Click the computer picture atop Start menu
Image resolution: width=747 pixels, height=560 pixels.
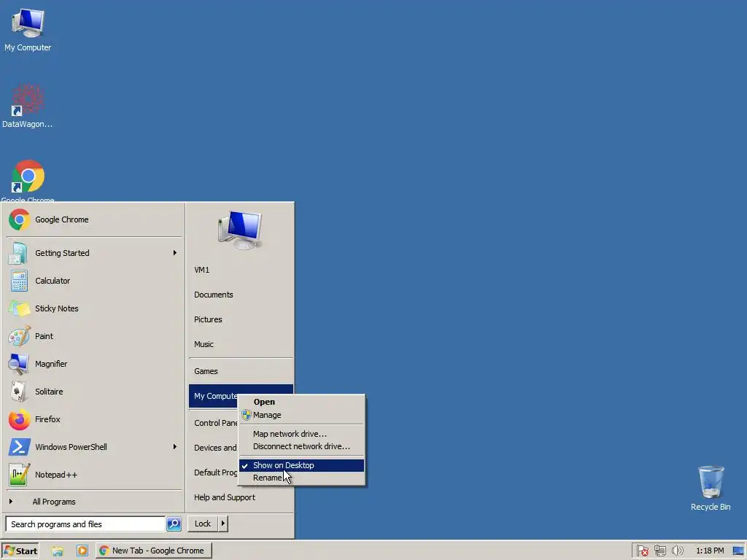(240, 230)
